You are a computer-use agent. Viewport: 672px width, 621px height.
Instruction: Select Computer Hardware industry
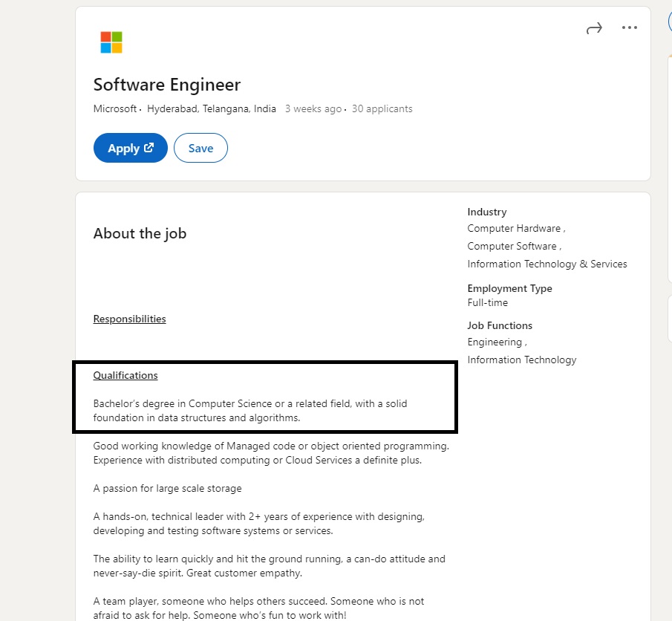(514, 228)
